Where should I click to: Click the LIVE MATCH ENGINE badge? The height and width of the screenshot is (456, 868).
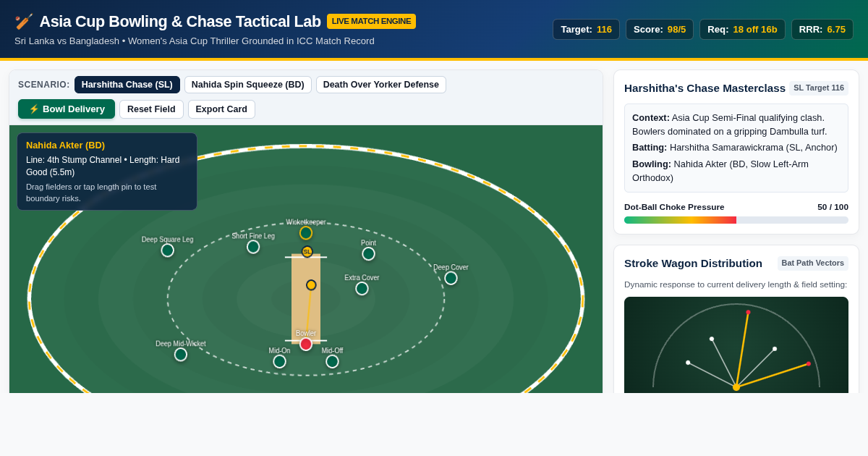(x=371, y=21)
